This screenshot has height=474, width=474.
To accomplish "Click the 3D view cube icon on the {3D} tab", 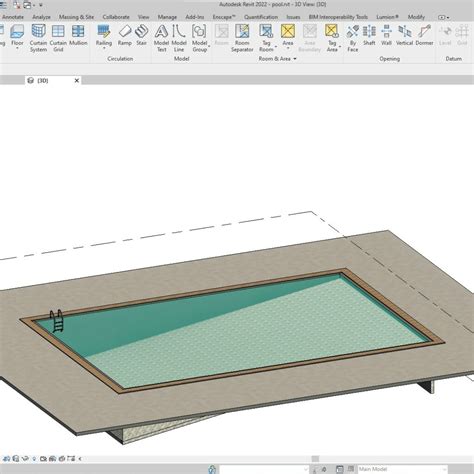I will tap(31, 80).
